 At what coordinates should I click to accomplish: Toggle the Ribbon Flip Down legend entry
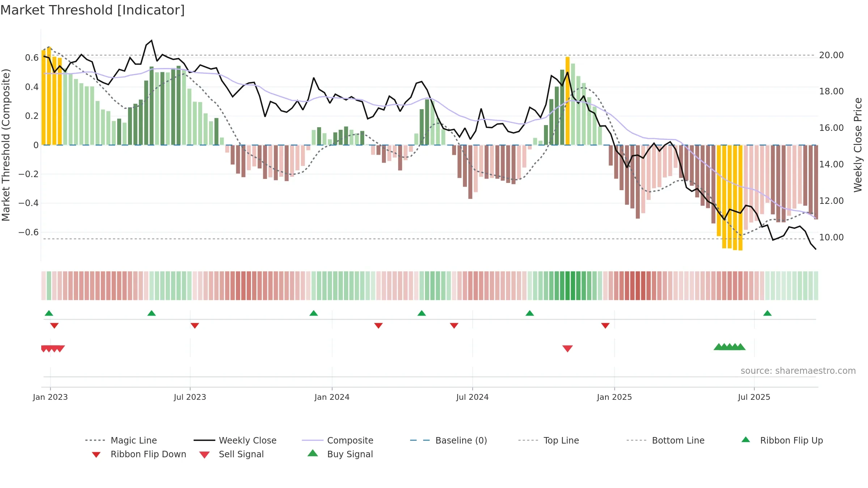(x=139, y=454)
